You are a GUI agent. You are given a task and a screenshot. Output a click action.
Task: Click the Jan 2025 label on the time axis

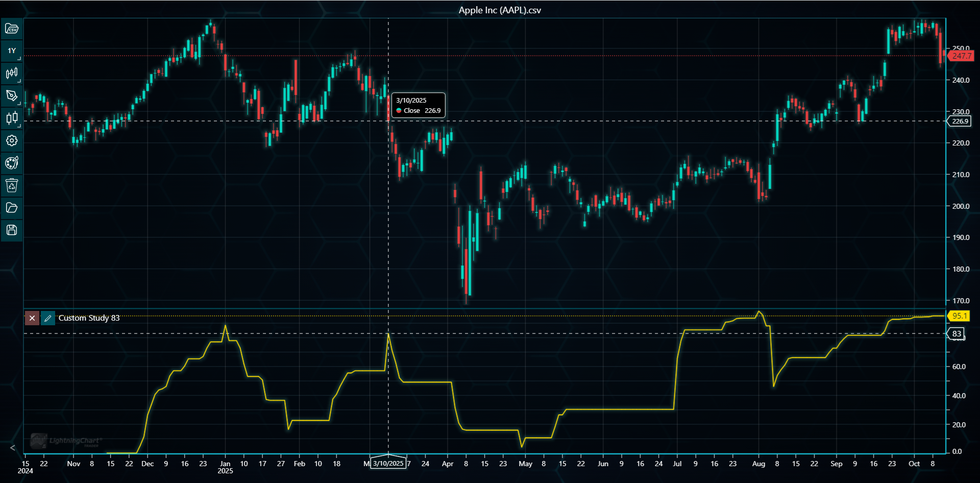pos(225,467)
